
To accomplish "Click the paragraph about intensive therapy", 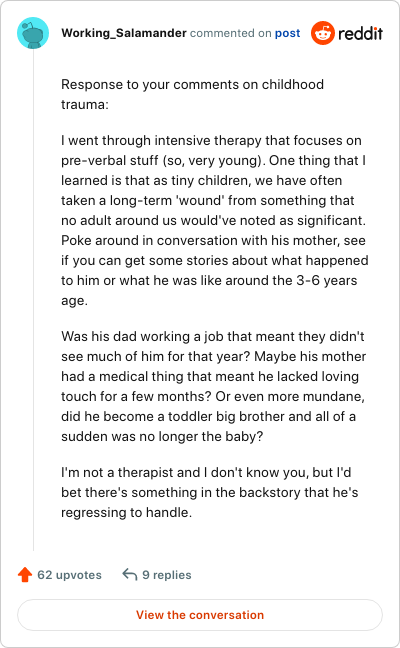I will (x=215, y=220).
